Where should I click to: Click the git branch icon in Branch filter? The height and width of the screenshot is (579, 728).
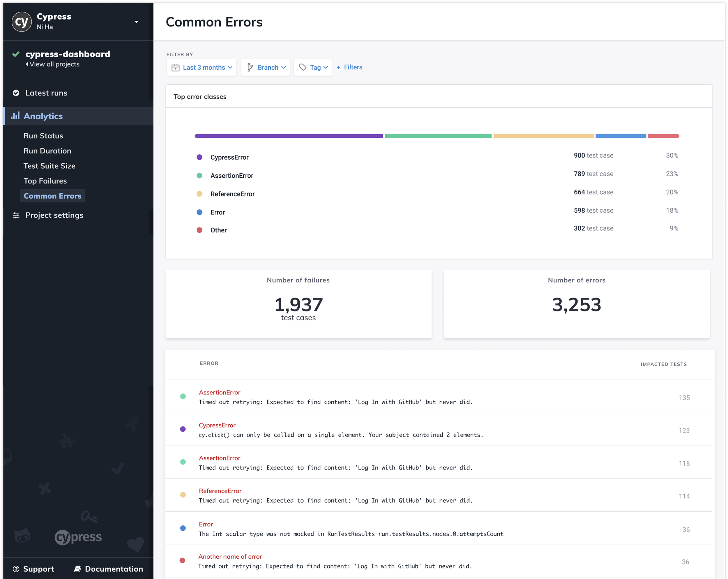(250, 68)
